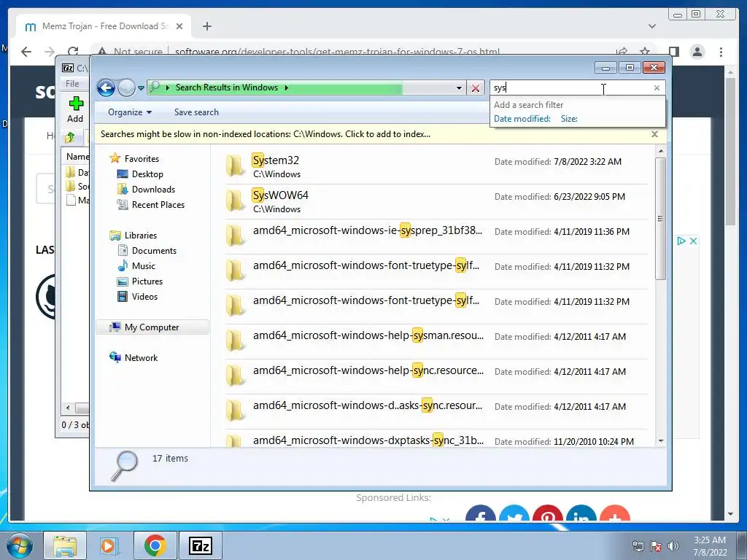The height and width of the screenshot is (560, 747).
Task: Add the Date modified search filter
Action: [522, 119]
